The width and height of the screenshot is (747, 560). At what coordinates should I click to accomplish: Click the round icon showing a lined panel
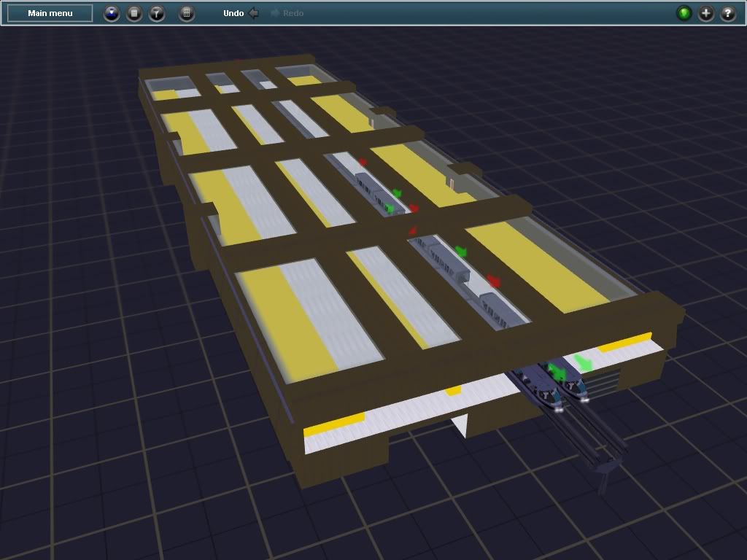click(x=134, y=13)
